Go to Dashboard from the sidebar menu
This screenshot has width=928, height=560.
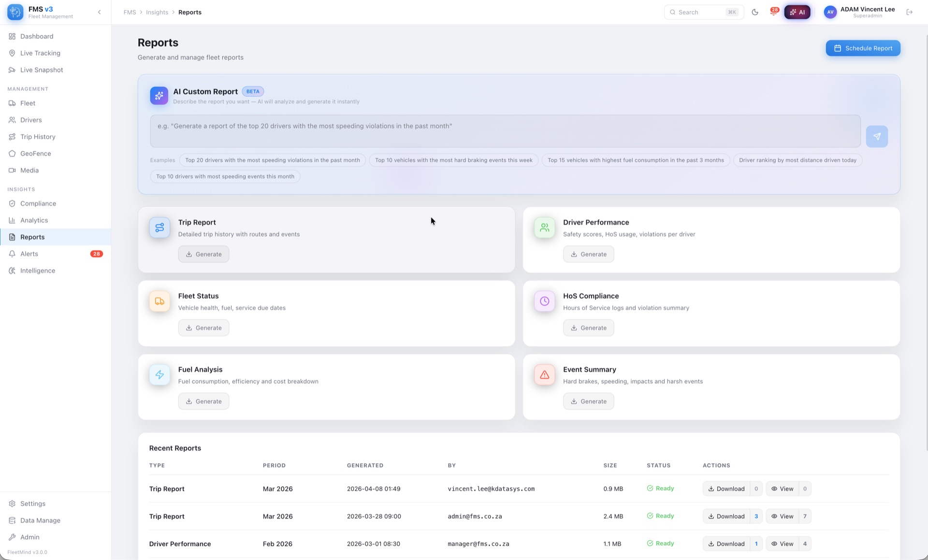(37, 36)
